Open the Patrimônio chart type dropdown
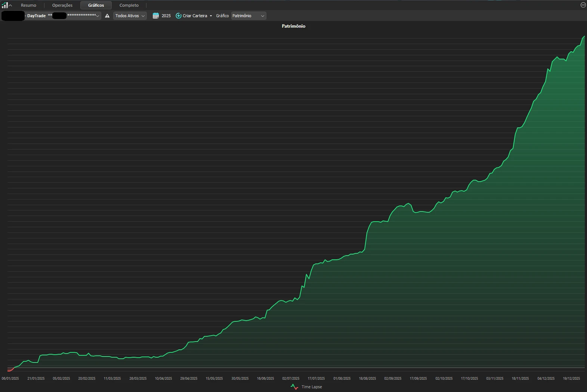587x392 pixels. pos(248,16)
